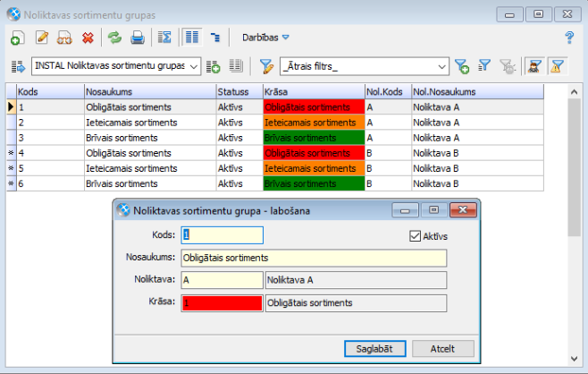
Task: Open the Darbības menu
Action: pos(265,38)
